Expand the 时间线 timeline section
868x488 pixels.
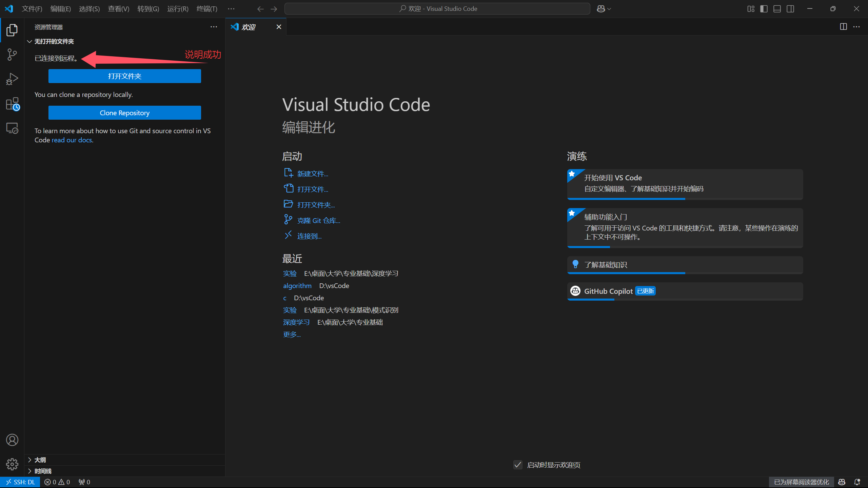pyautogui.click(x=43, y=471)
